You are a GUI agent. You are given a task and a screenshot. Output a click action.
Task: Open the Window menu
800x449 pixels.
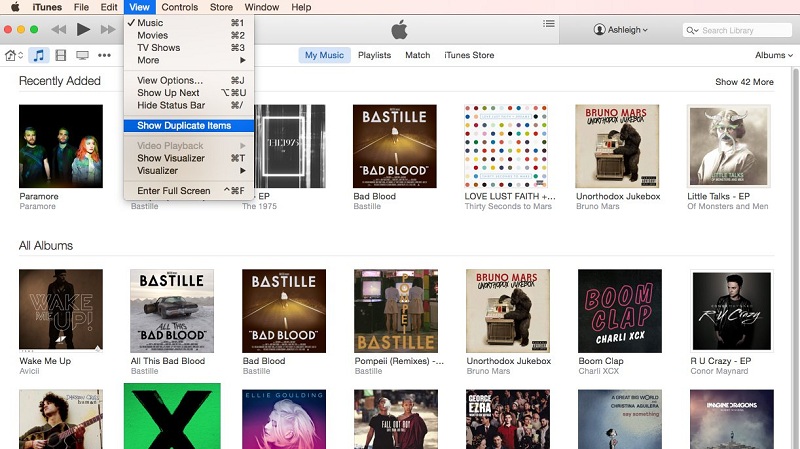(x=262, y=7)
